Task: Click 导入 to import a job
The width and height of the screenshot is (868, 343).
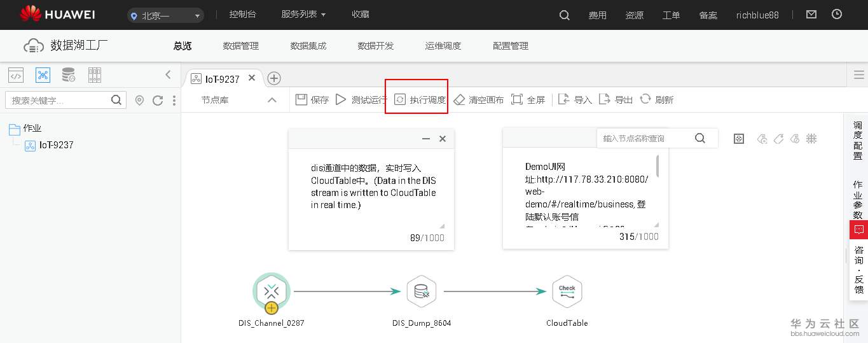Action: coord(575,100)
